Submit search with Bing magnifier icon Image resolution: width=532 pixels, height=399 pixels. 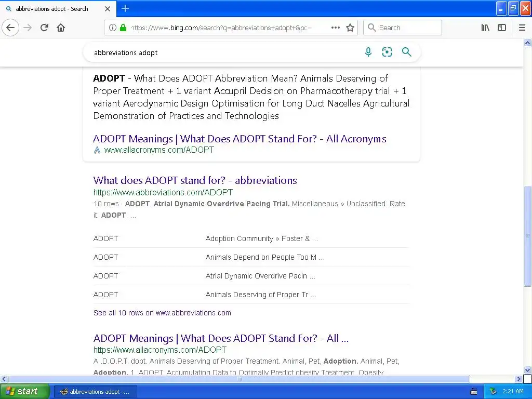tap(406, 52)
